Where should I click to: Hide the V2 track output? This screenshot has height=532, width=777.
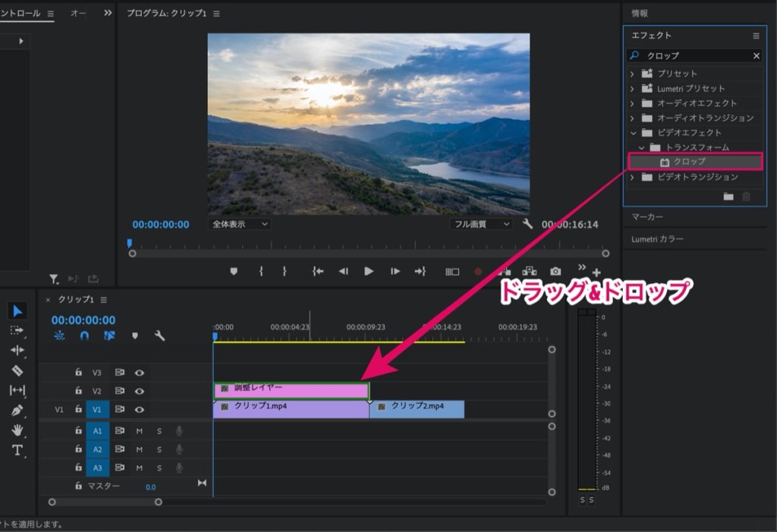click(140, 391)
